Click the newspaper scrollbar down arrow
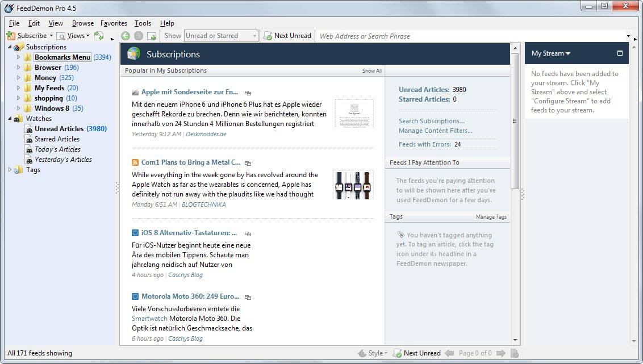This screenshot has width=643, height=364. (x=515, y=340)
